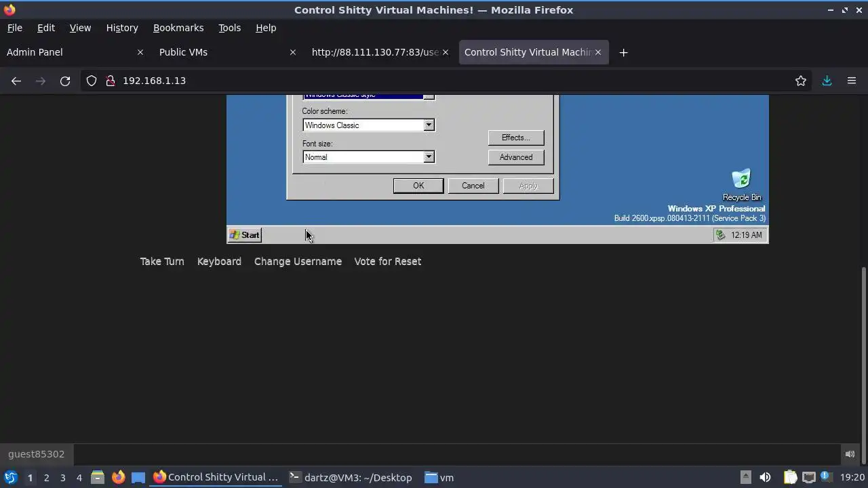Toggle the sound icon in the chat bar
This screenshot has width=868, height=488.
pos(850,454)
